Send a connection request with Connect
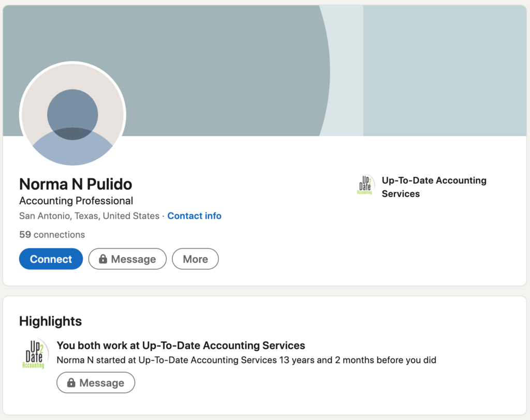 [x=51, y=259]
